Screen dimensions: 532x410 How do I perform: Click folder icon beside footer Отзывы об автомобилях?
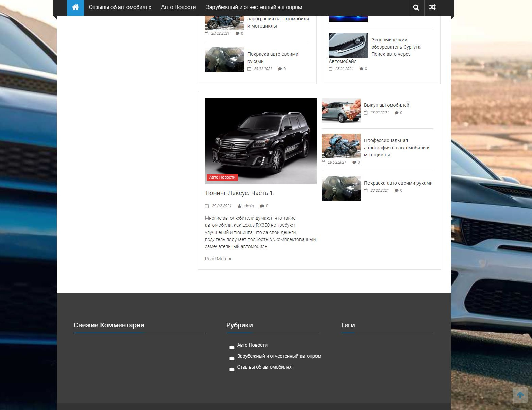click(x=232, y=370)
